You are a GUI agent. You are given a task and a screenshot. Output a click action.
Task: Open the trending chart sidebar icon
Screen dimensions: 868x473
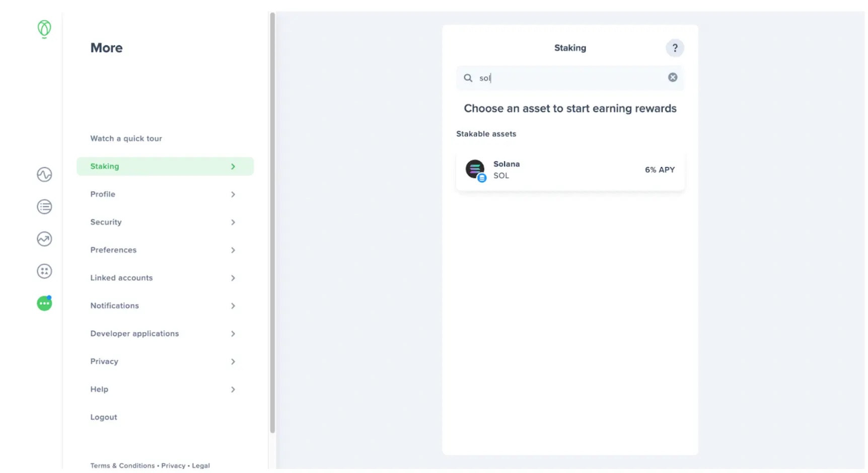[44, 239]
